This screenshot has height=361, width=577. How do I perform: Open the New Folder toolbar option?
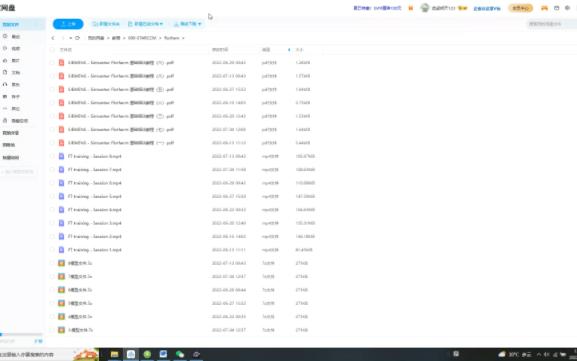pos(106,24)
